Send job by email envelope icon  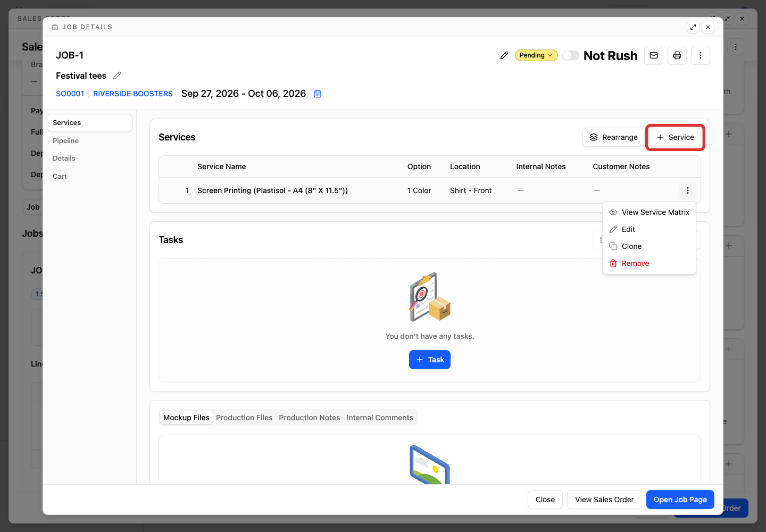point(654,55)
